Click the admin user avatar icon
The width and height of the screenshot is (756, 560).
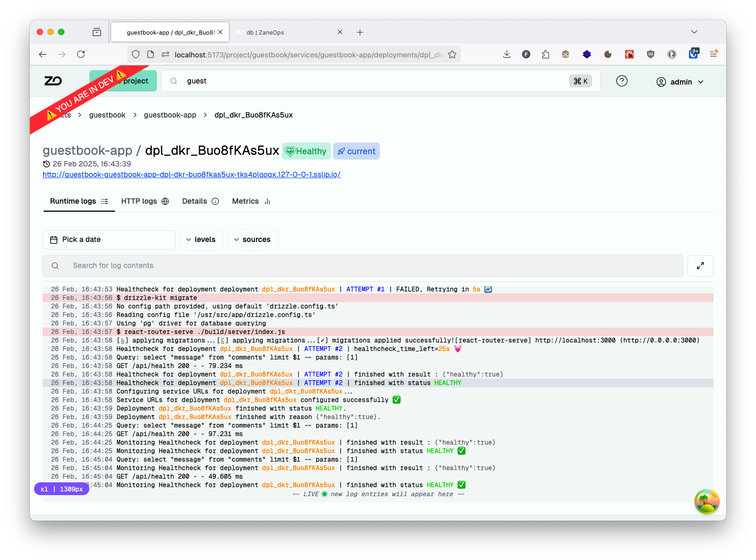click(x=661, y=82)
